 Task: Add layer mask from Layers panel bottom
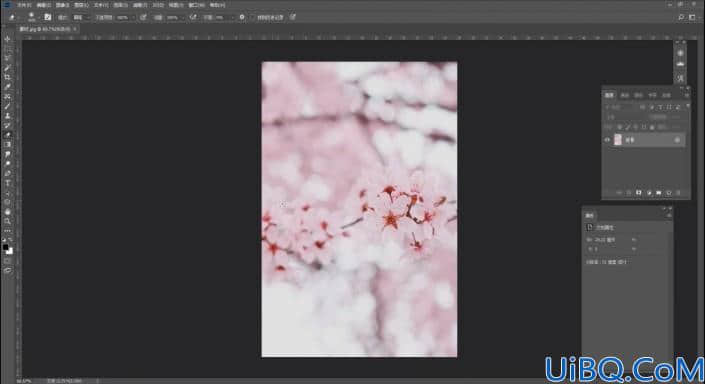(638, 192)
